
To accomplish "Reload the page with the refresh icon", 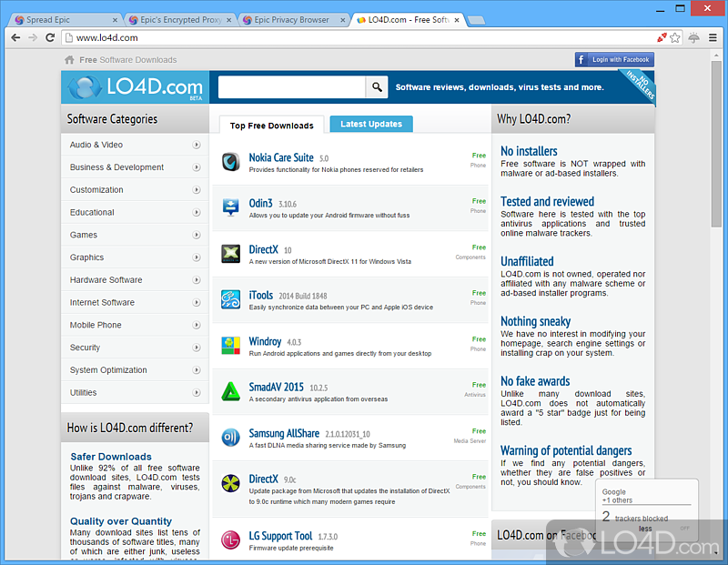I will click(x=51, y=37).
